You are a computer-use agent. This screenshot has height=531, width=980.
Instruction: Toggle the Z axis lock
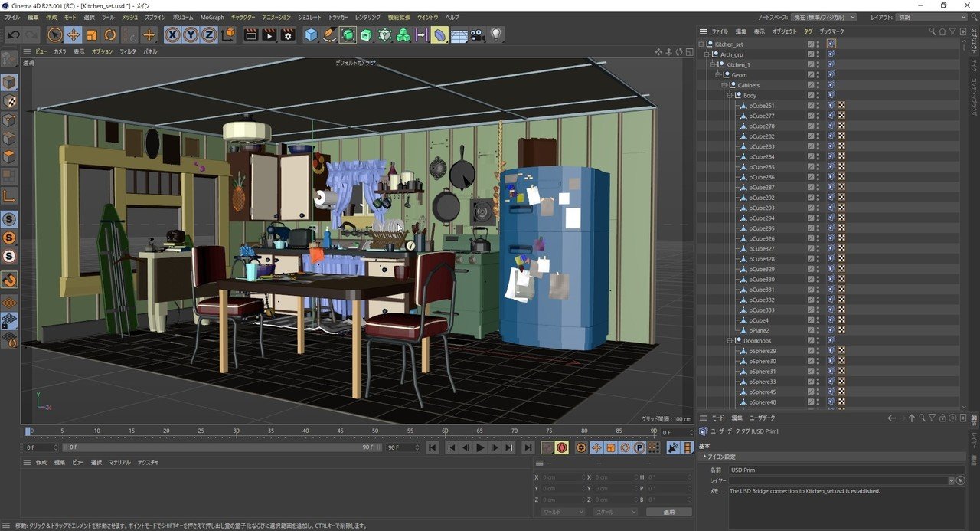tap(209, 34)
